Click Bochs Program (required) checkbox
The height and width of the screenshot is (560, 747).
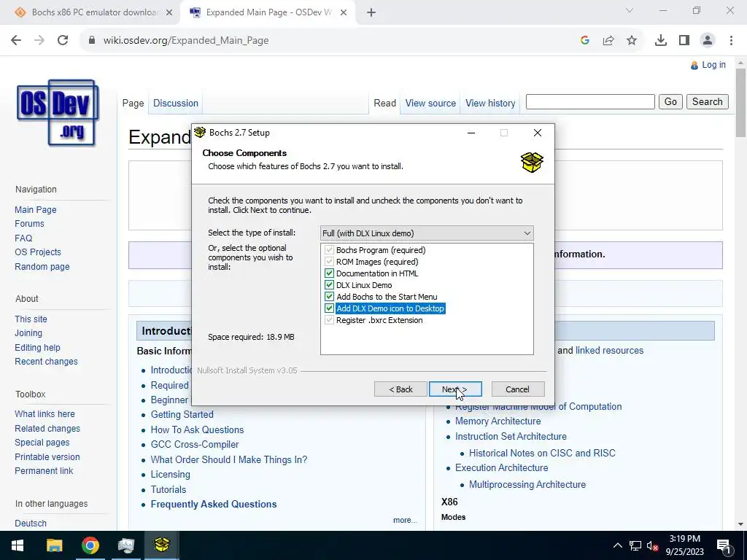point(329,250)
